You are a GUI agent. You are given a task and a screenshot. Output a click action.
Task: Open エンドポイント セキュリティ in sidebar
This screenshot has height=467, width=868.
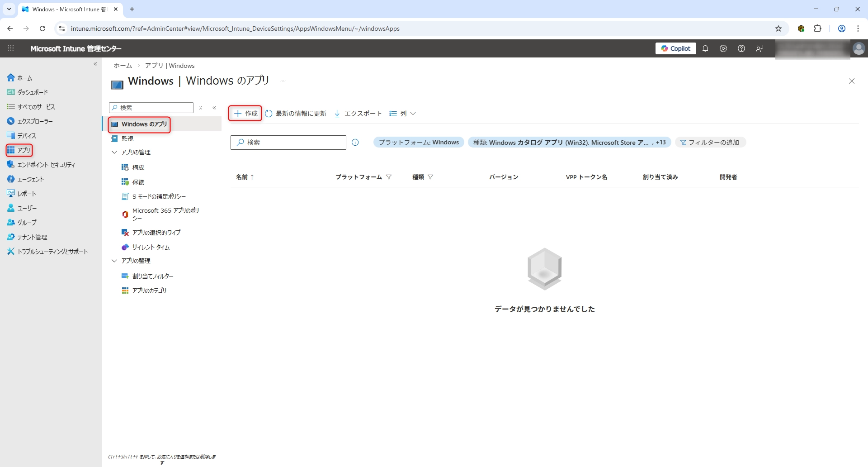point(46,165)
